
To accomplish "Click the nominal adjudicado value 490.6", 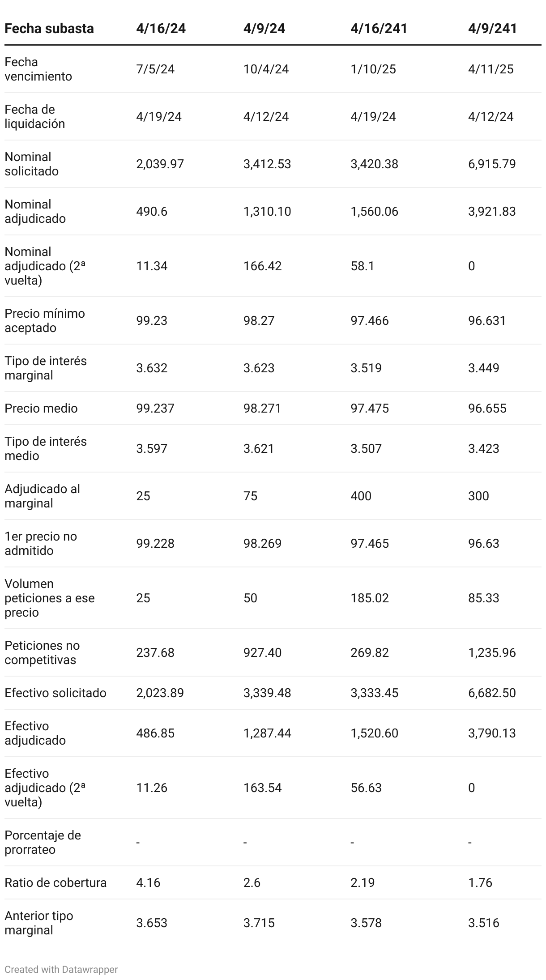I will 152,211.
